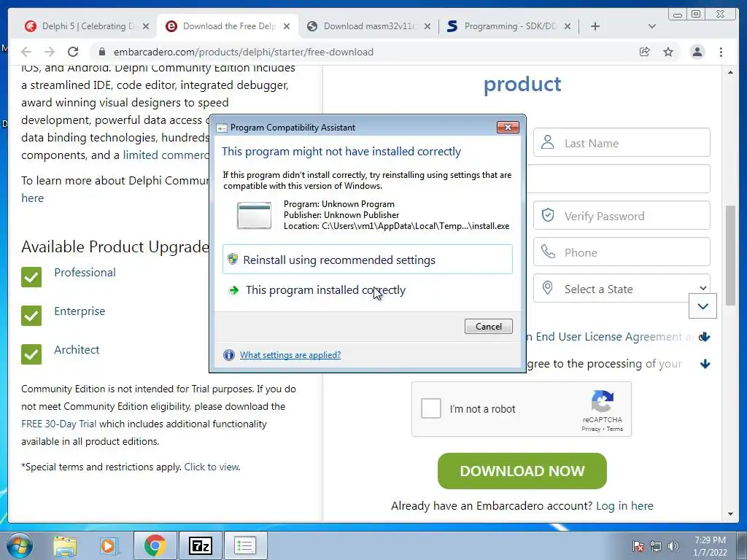The width and height of the screenshot is (747, 560).
Task: Click the site security padlock icon
Action: point(101,52)
